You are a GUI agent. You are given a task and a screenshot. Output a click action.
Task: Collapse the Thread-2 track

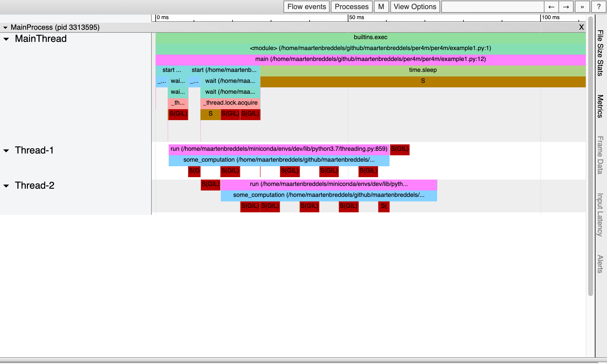click(6, 186)
